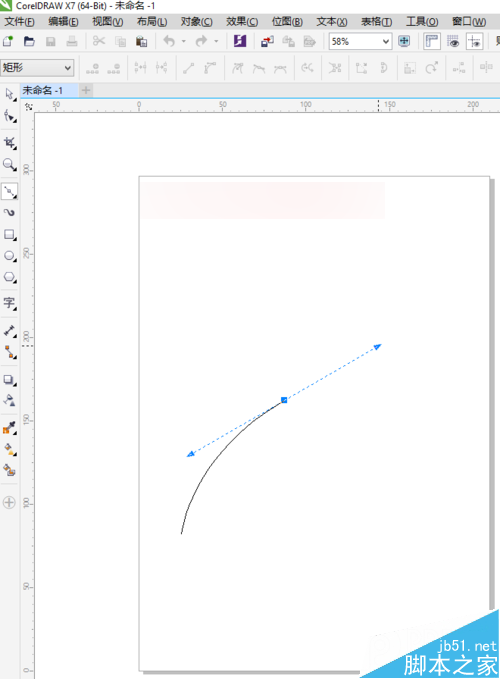Click the Open file folder icon
Viewport: 500px width, 679px height.
29,42
